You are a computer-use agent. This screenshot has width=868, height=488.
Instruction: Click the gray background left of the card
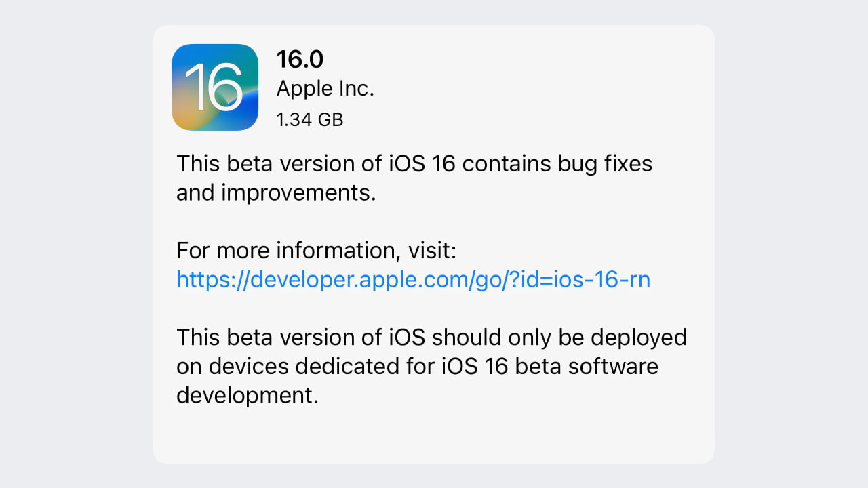[75, 244]
